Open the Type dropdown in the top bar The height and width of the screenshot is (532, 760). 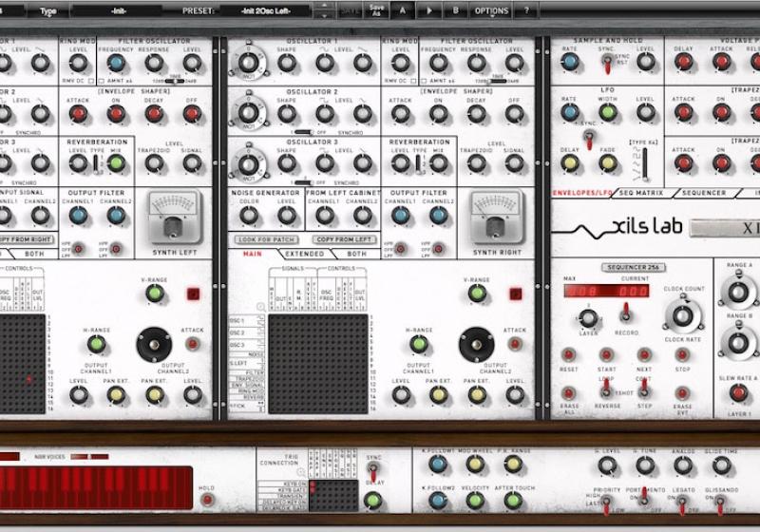48,10
